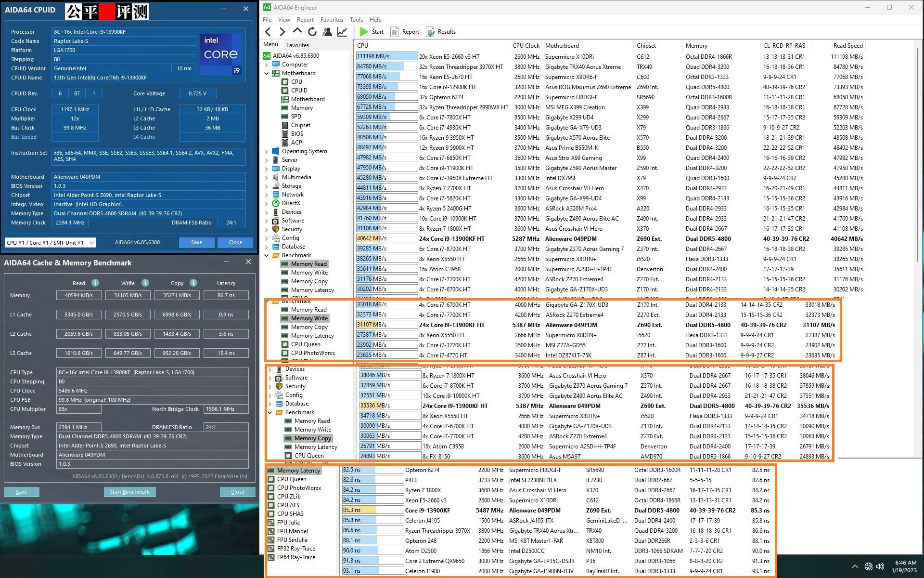Go back with the left arrow icon

tap(268, 32)
